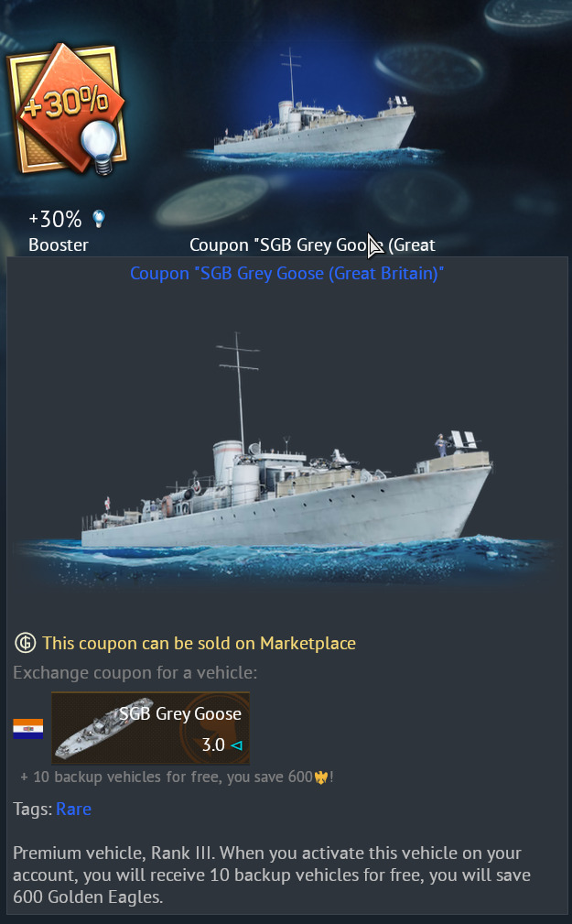Screen dimensions: 572x924
Task: Click the Premium vehicle Rank III description text
Action: (x=272, y=875)
